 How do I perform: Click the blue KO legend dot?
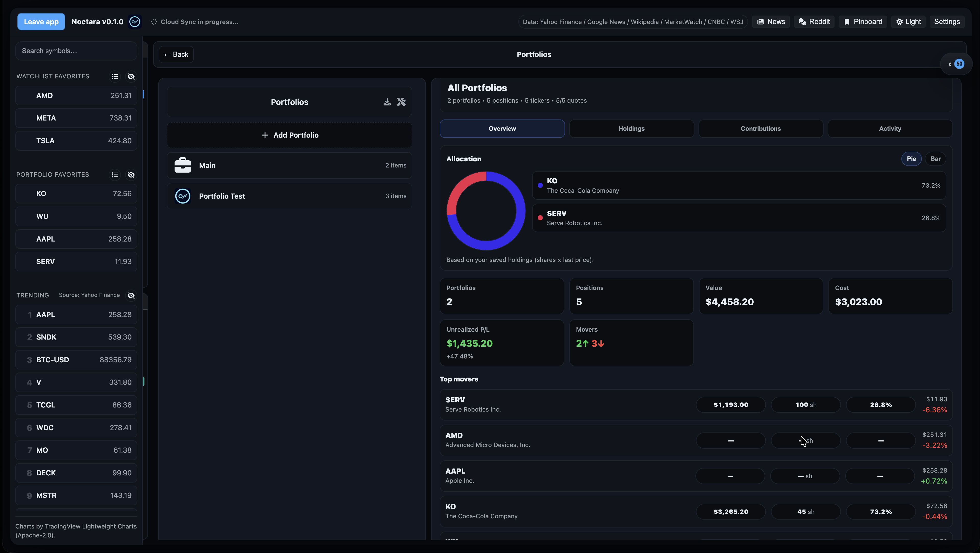pos(540,185)
